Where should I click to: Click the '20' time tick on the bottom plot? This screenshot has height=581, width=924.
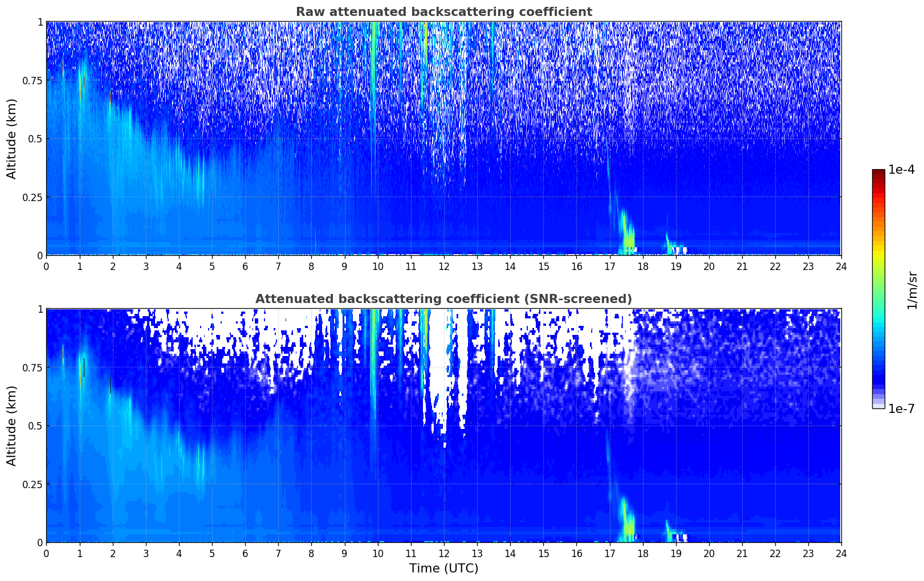(x=709, y=554)
